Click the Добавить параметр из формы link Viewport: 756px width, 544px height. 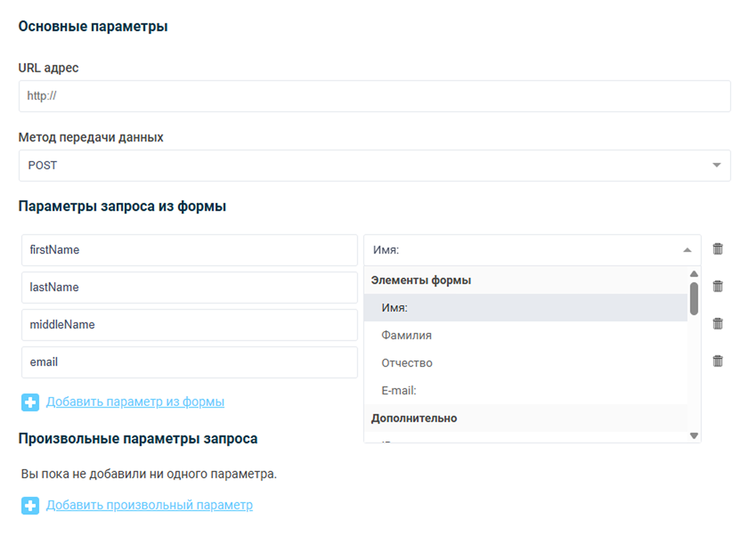(135, 402)
